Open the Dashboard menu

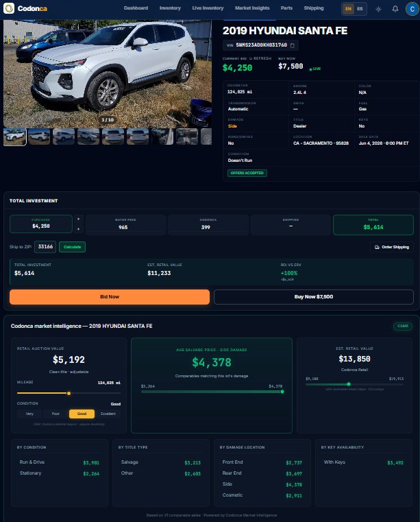click(x=136, y=8)
